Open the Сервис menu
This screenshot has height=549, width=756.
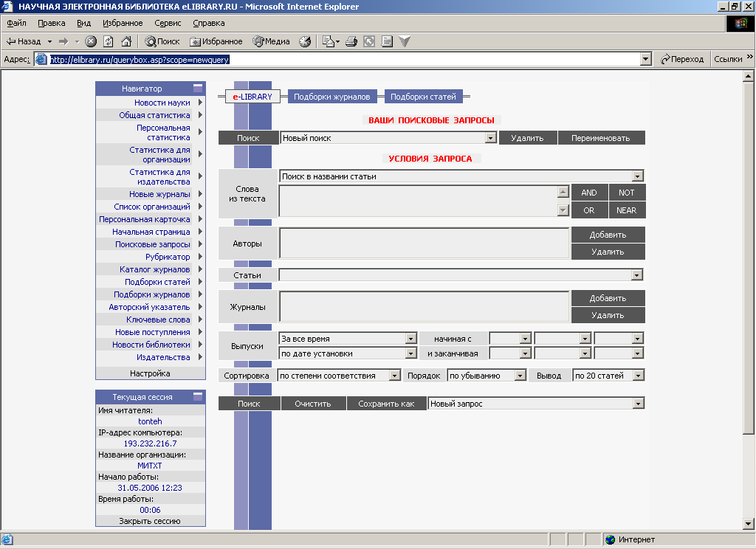[168, 23]
